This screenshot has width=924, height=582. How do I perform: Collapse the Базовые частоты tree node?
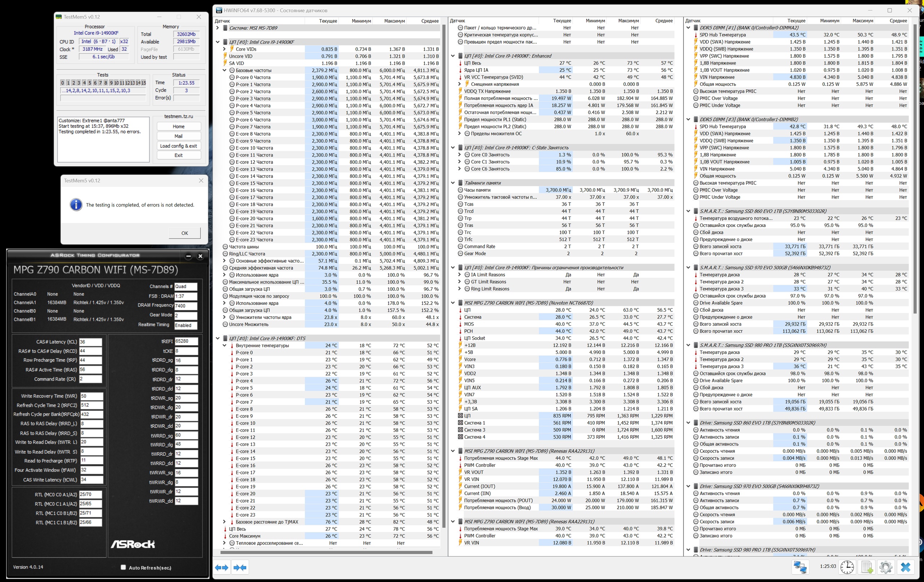(225, 70)
